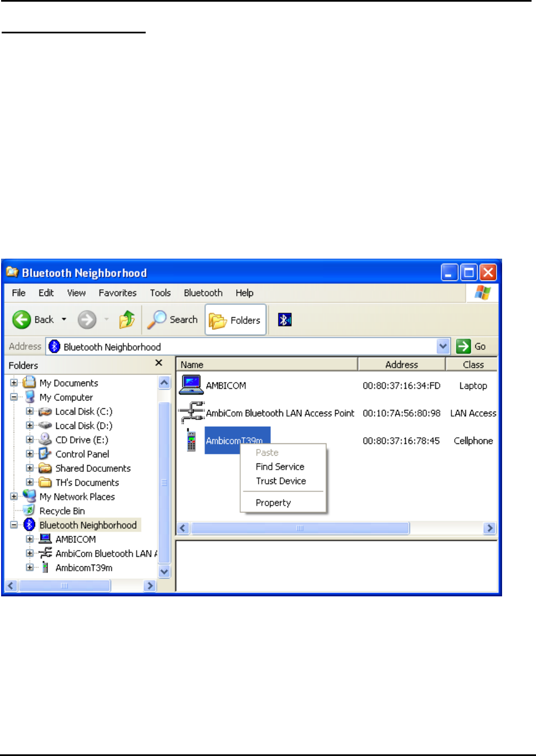
Task: Click the Go button
Action: pyautogui.click(x=472, y=347)
